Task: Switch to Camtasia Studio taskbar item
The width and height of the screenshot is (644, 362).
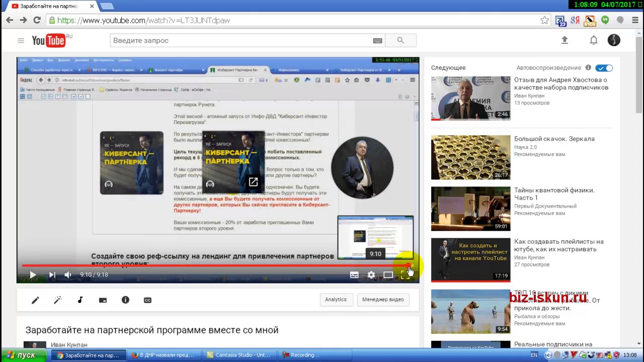Action: pyautogui.click(x=238, y=355)
